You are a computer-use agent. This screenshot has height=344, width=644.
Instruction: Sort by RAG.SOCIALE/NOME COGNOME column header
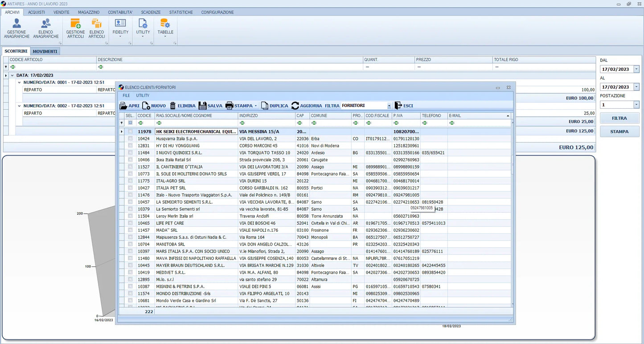pos(196,116)
